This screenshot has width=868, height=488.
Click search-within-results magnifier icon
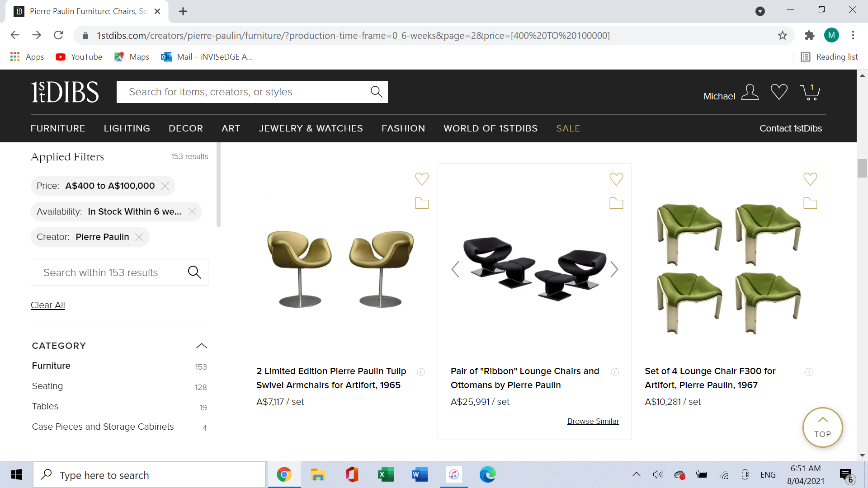[x=194, y=272]
